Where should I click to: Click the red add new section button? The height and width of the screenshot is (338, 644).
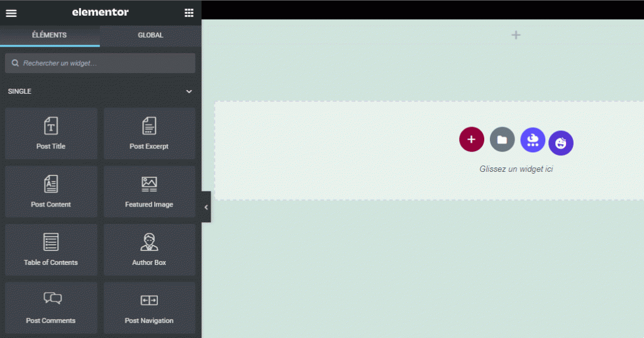[x=471, y=139]
